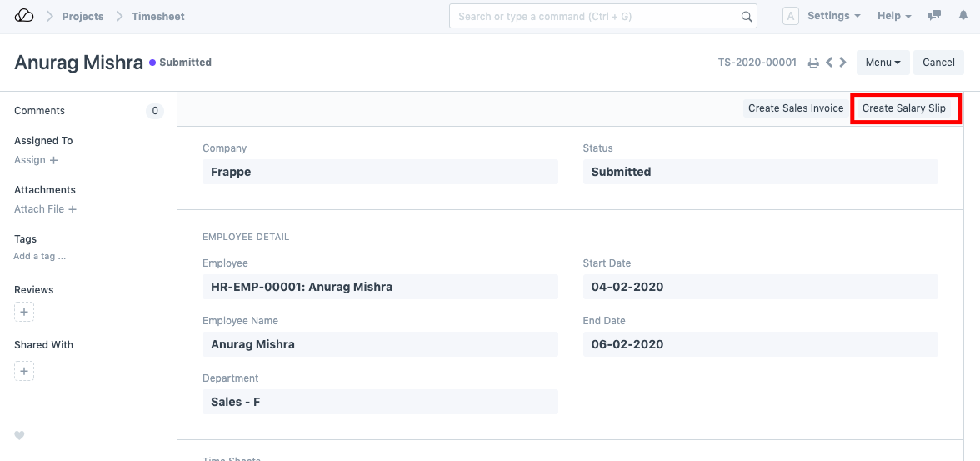
Task: Focus the search command bar
Action: pyautogui.click(x=596, y=16)
